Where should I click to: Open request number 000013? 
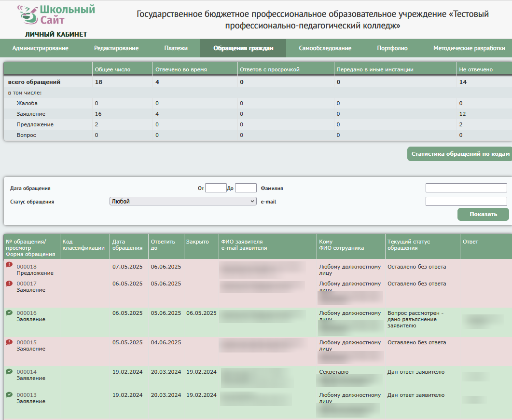coord(27,395)
